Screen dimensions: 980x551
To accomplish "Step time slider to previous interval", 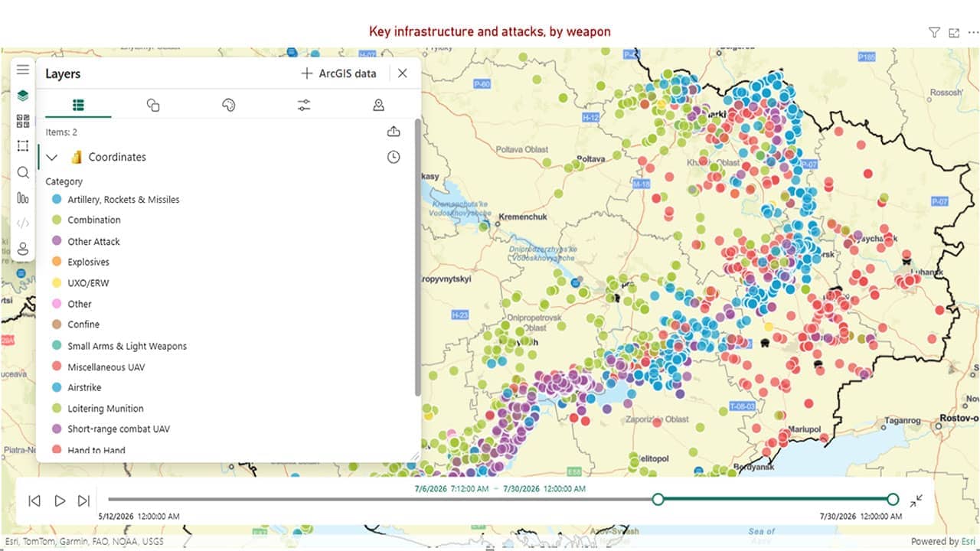I will pyautogui.click(x=34, y=500).
